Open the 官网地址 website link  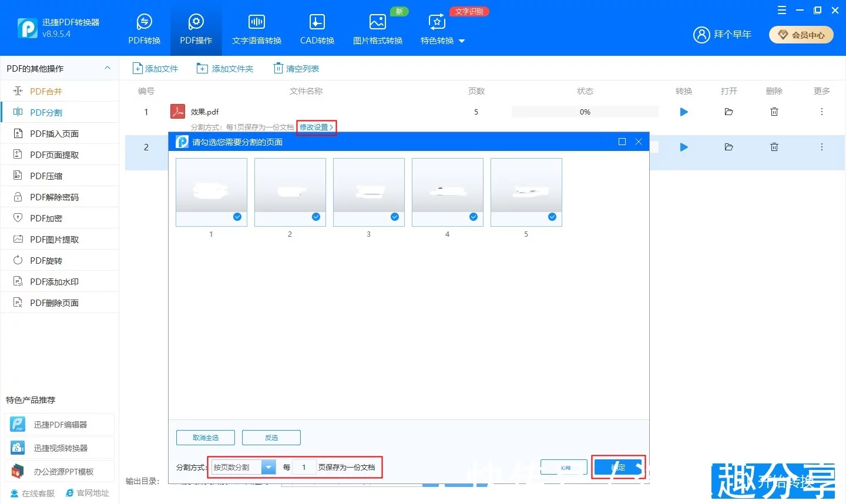[88, 493]
